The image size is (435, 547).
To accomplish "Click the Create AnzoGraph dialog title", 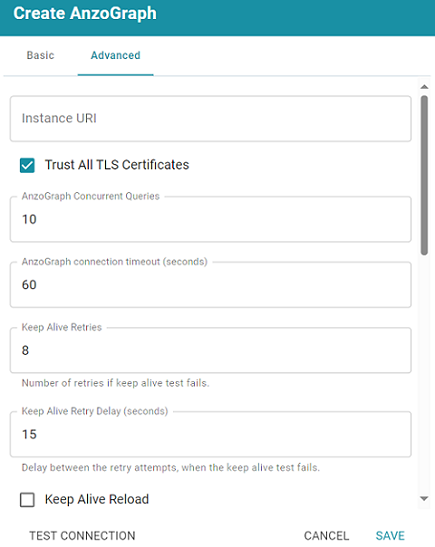I will [x=85, y=14].
